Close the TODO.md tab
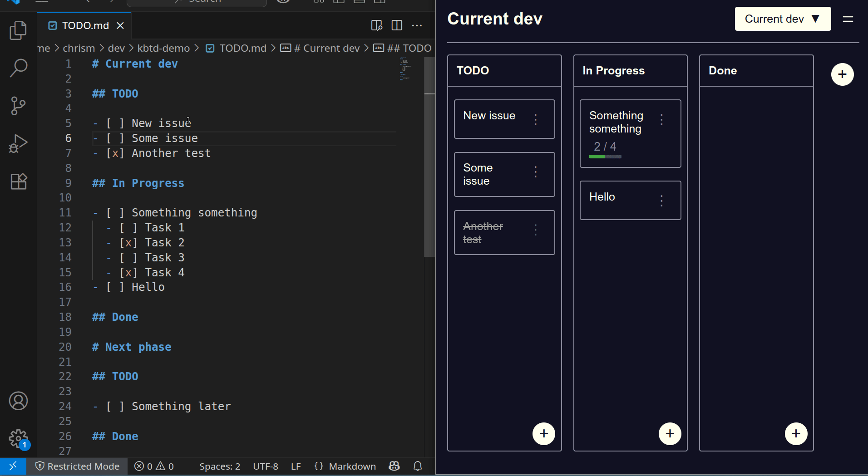 coord(120,25)
